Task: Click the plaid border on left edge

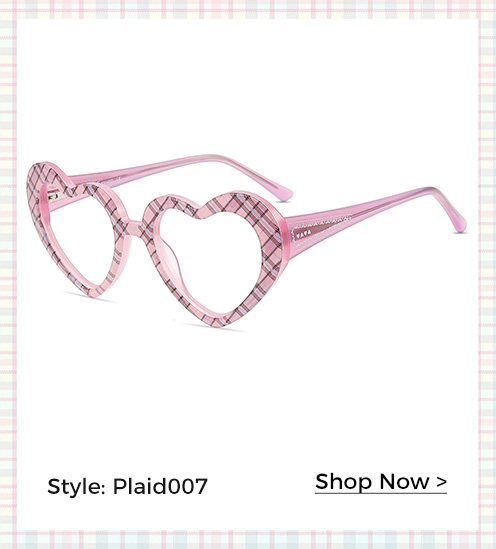Action: coord(8,274)
